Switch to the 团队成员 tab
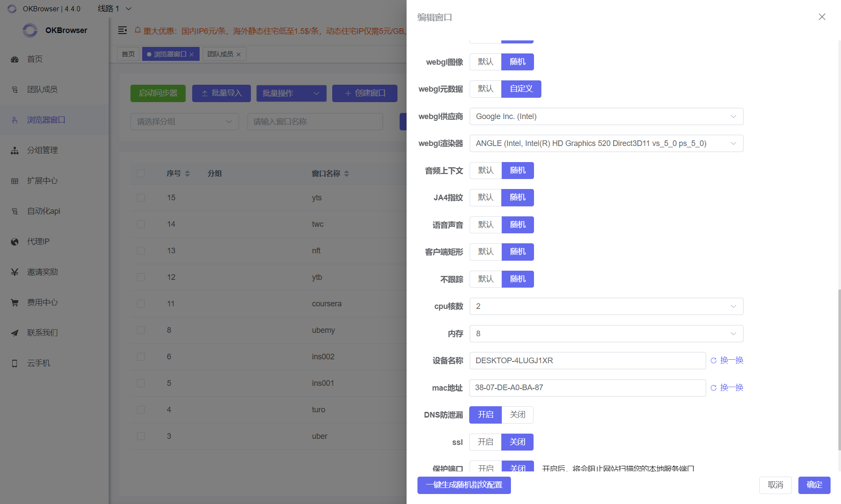This screenshot has width=841, height=504. [x=220, y=54]
